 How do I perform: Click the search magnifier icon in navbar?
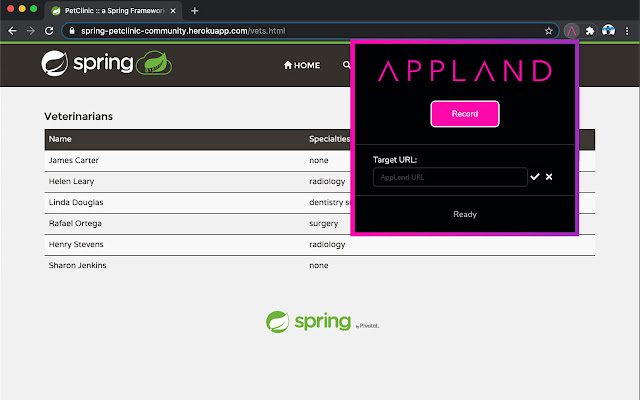pyautogui.click(x=347, y=65)
